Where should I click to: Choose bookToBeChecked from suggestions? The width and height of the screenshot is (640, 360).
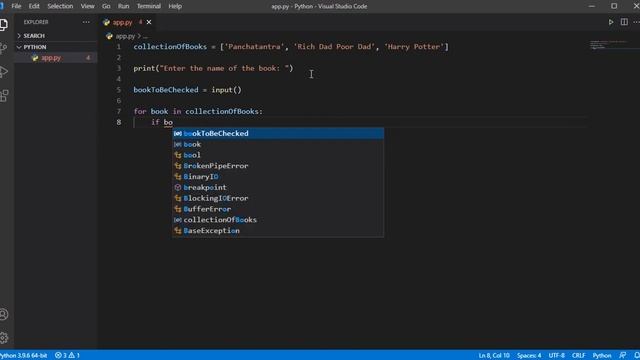(278, 133)
